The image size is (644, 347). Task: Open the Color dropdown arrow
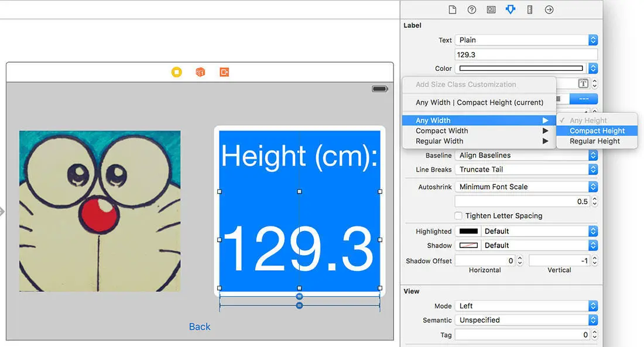point(593,68)
